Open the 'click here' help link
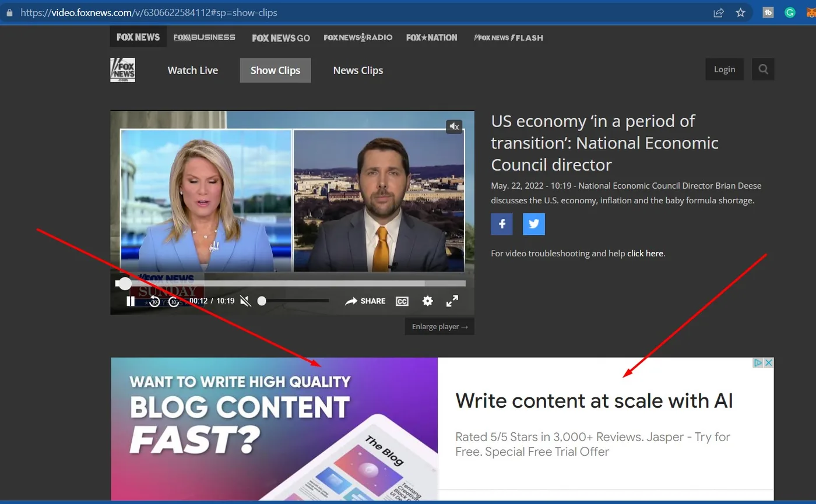This screenshot has height=504, width=816. coord(645,253)
